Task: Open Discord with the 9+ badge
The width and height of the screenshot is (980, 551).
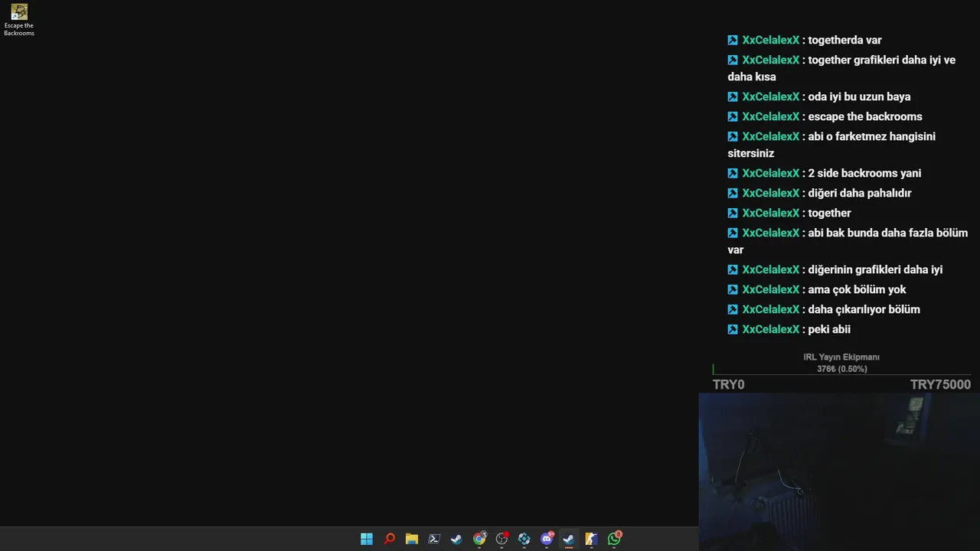Action: pyautogui.click(x=547, y=539)
